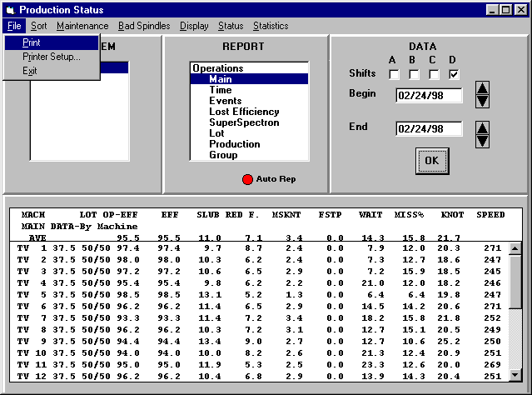
Task: Click the data table scroll up arrow
Action: tap(515, 248)
